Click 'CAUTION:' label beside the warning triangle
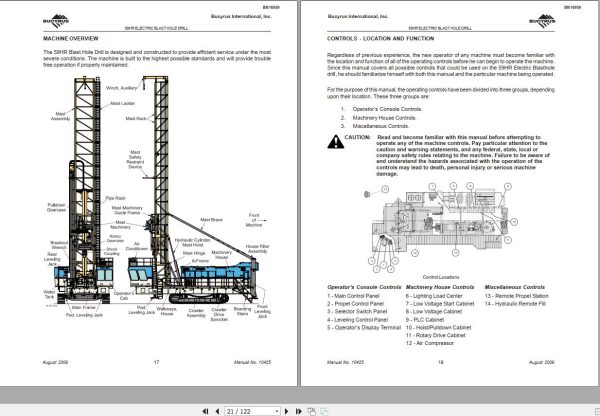 click(357, 137)
